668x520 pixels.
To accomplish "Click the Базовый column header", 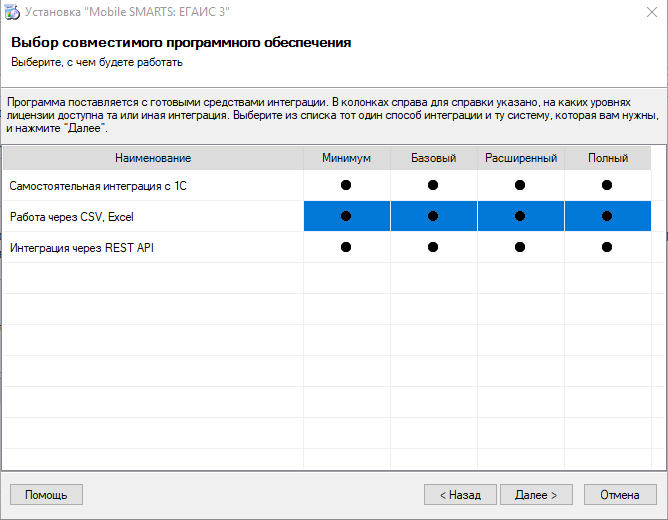I will (x=434, y=158).
